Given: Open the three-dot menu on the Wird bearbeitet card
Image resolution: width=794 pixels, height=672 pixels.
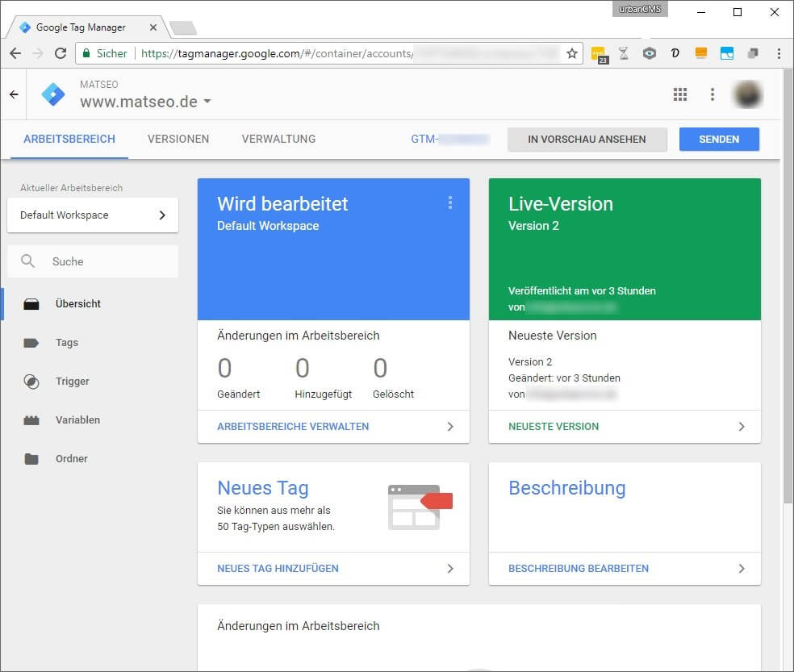Looking at the screenshot, I should (x=450, y=203).
